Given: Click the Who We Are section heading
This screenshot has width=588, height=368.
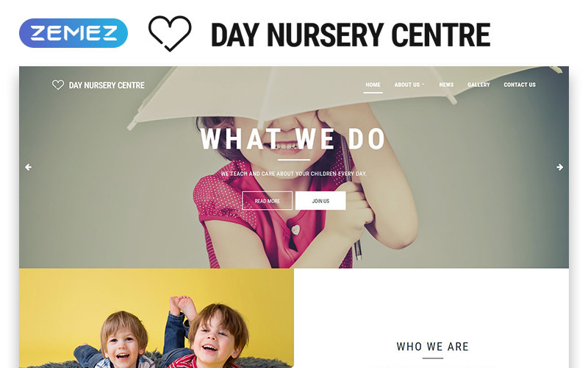Looking at the screenshot, I should (x=432, y=346).
